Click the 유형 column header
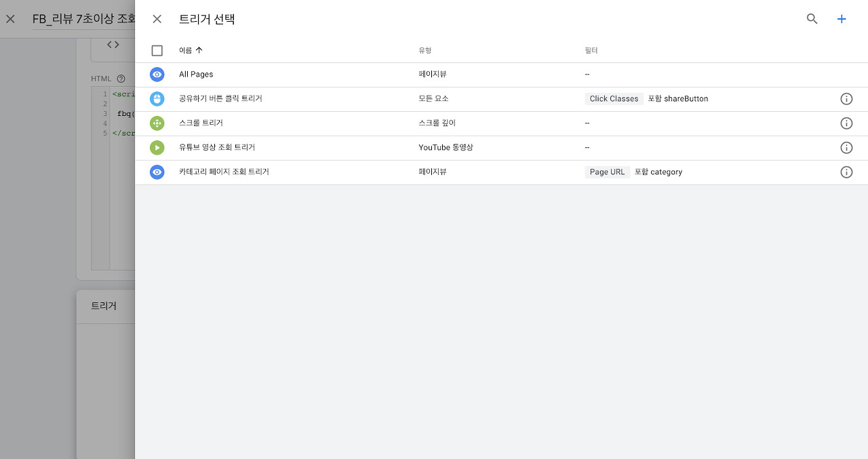 coord(425,51)
